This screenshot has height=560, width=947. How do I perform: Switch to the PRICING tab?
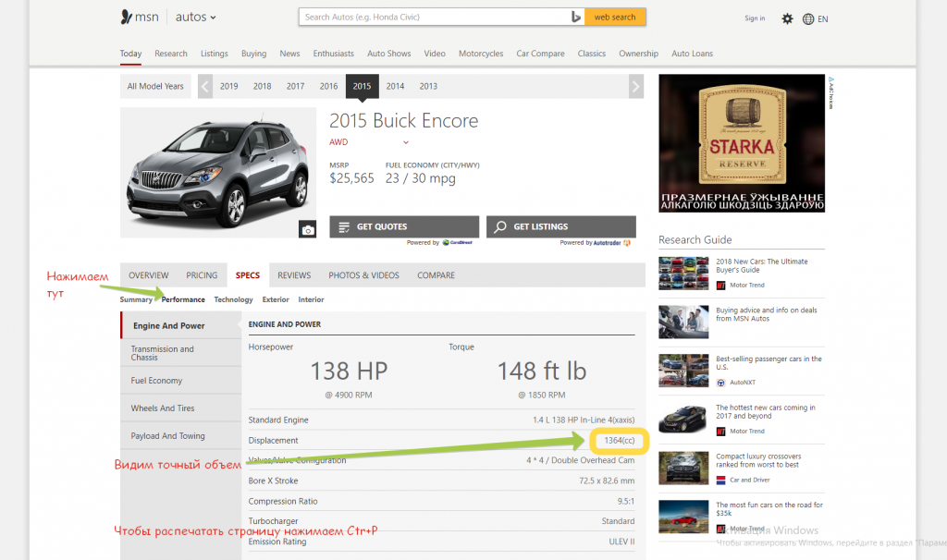click(x=202, y=275)
